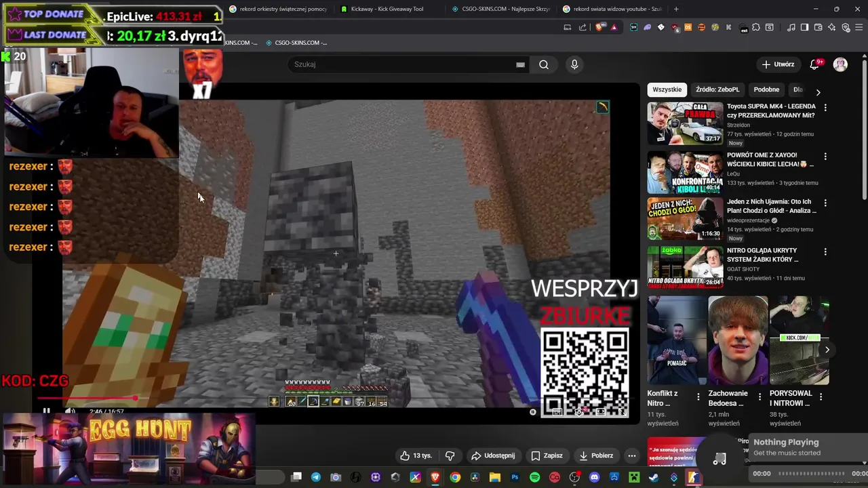868x488 pixels.
Task: Click the Utwórz create button
Action: [x=778, y=64]
